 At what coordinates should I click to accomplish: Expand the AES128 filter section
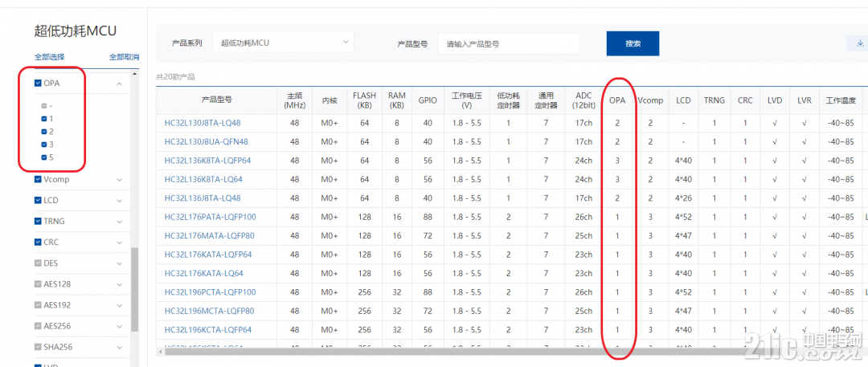119,284
